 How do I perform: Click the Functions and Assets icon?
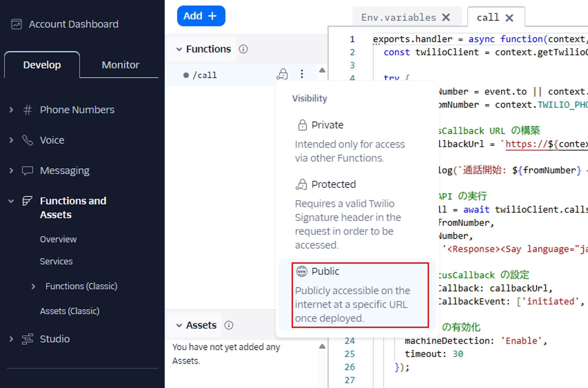point(27,201)
